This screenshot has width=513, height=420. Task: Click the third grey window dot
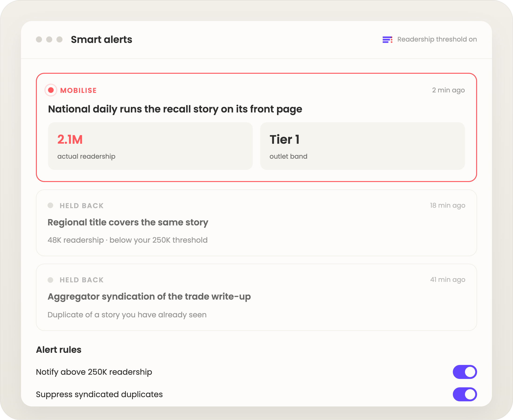click(x=59, y=39)
